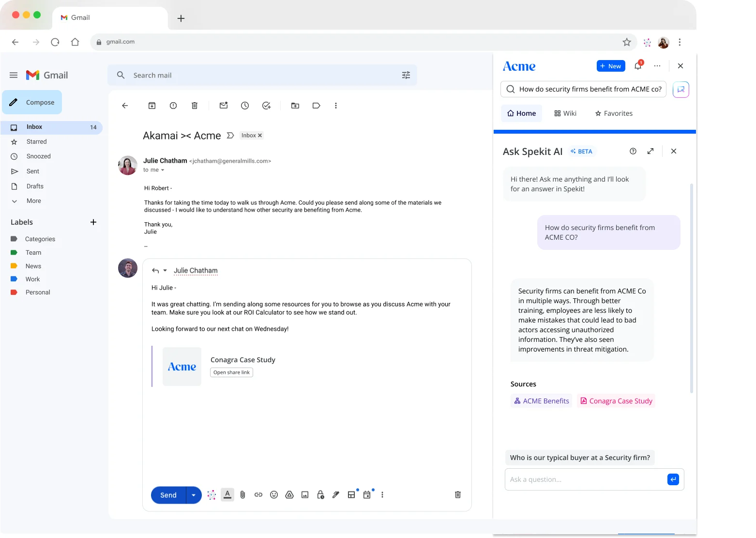This screenshot has width=756, height=538.
Task: Open Gmail main menu hamburger icon
Action: click(x=14, y=75)
